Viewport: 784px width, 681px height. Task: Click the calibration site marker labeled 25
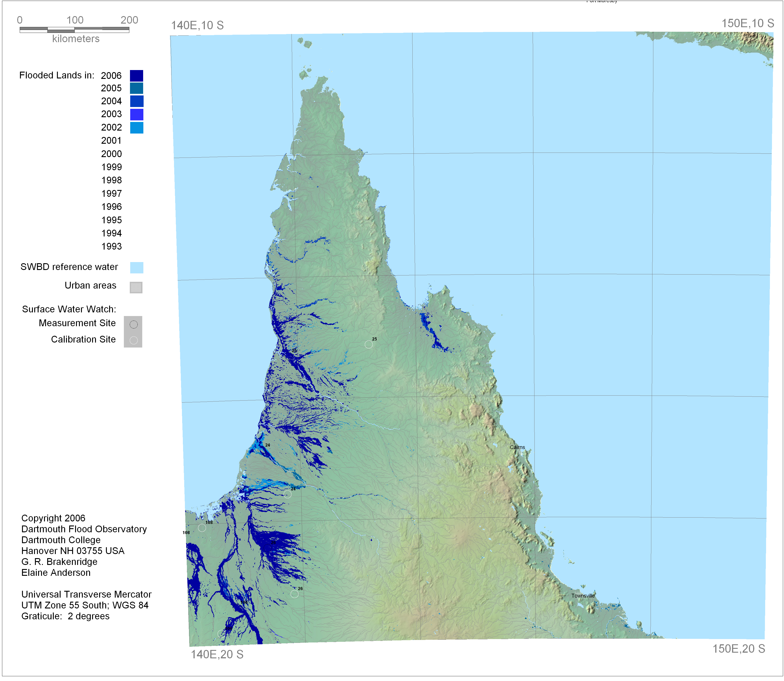click(x=368, y=344)
